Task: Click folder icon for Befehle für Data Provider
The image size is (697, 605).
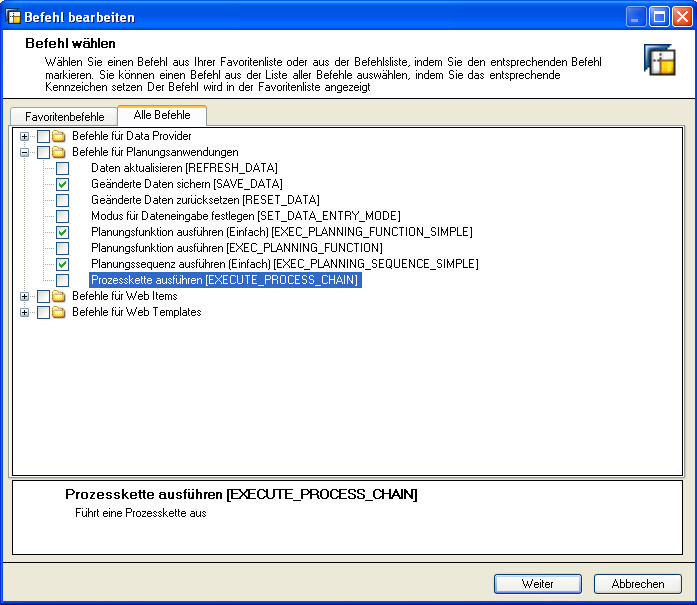Action: pyautogui.click(x=59, y=136)
